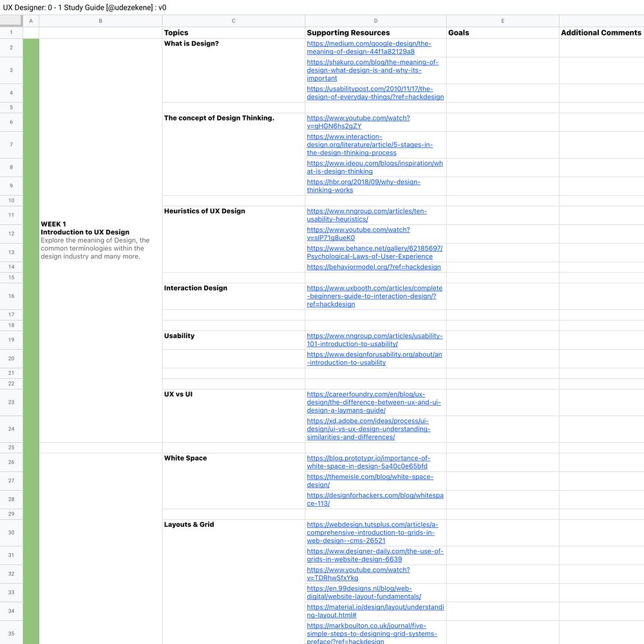
Task: Open the en.99designs.nl website-layout-fundamentals link
Action: (364, 592)
